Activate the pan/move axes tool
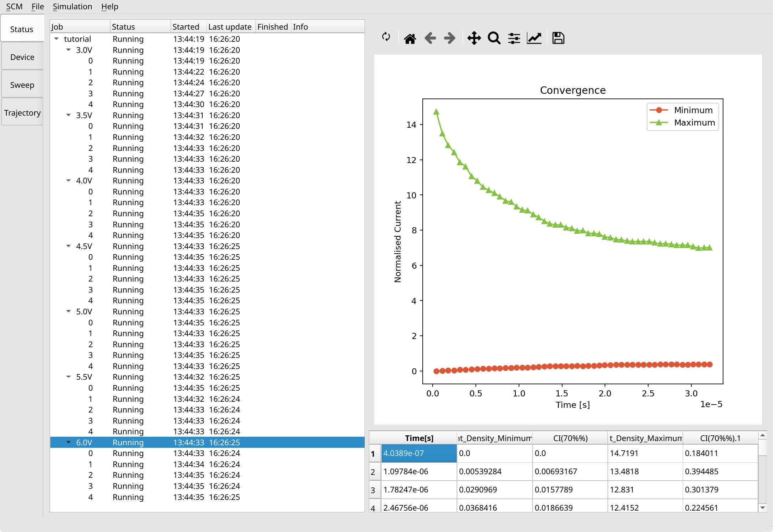The width and height of the screenshot is (773, 532). pyautogui.click(x=474, y=38)
